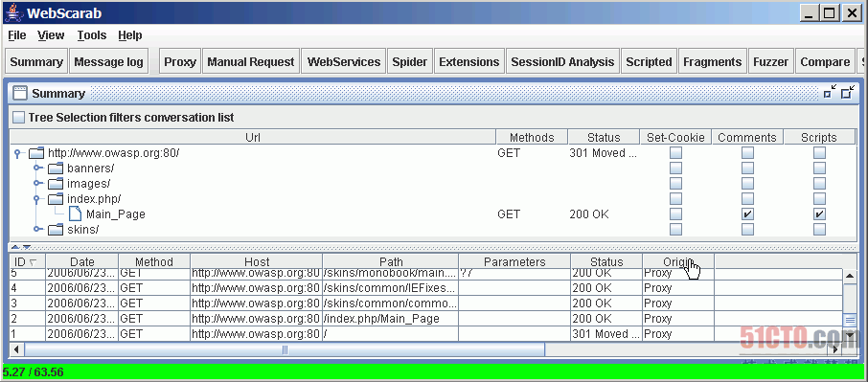Click the skins folder icon

coord(56,230)
